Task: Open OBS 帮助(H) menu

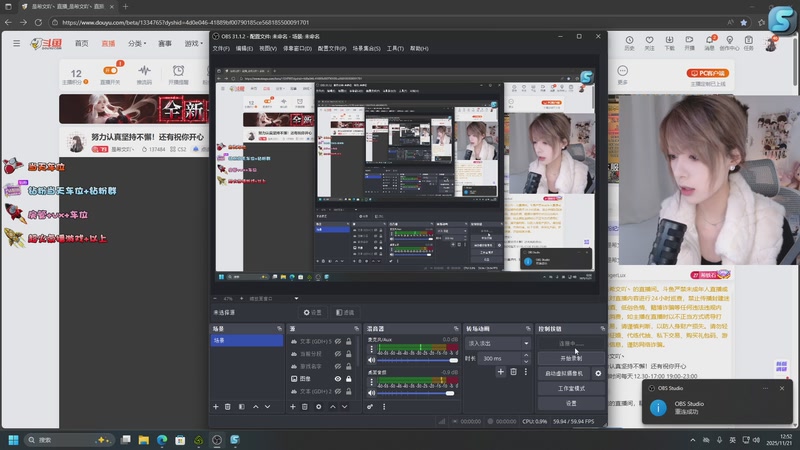Action: tap(419, 48)
